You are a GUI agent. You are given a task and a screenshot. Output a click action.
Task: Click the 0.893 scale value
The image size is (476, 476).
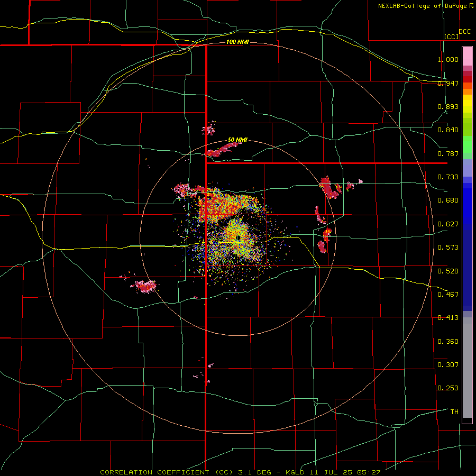coord(448,106)
